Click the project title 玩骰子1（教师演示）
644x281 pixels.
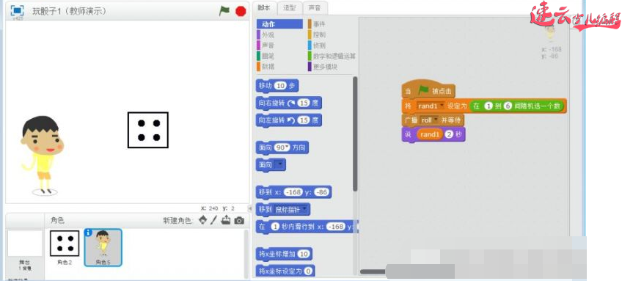pos(69,11)
